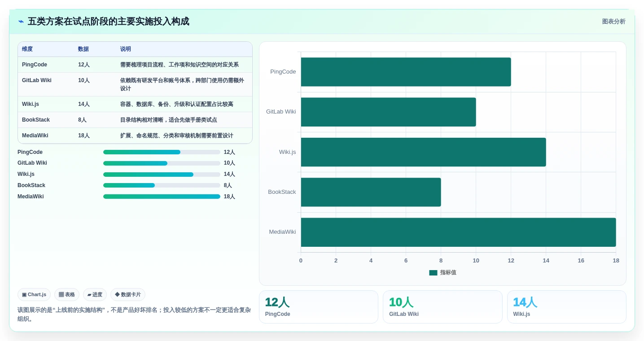Click the 8人 value in table
Image resolution: width=644 pixels, height=341 pixels.
coord(83,120)
